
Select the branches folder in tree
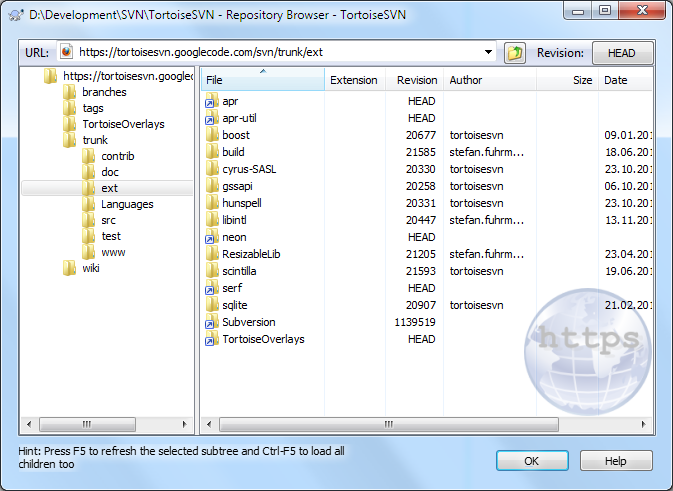pyautogui.click(x=103, y=92)
